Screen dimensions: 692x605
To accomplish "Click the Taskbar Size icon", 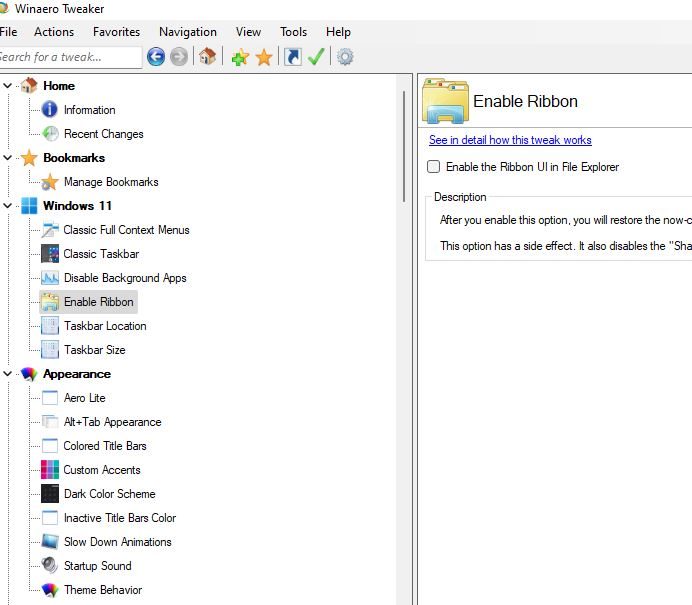I will 50,349.
